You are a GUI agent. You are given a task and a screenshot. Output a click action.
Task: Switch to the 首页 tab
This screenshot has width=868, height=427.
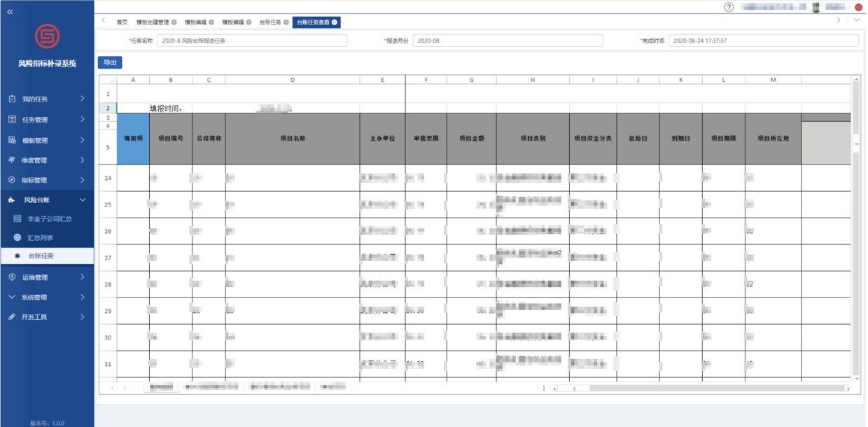tap(122, 22)
